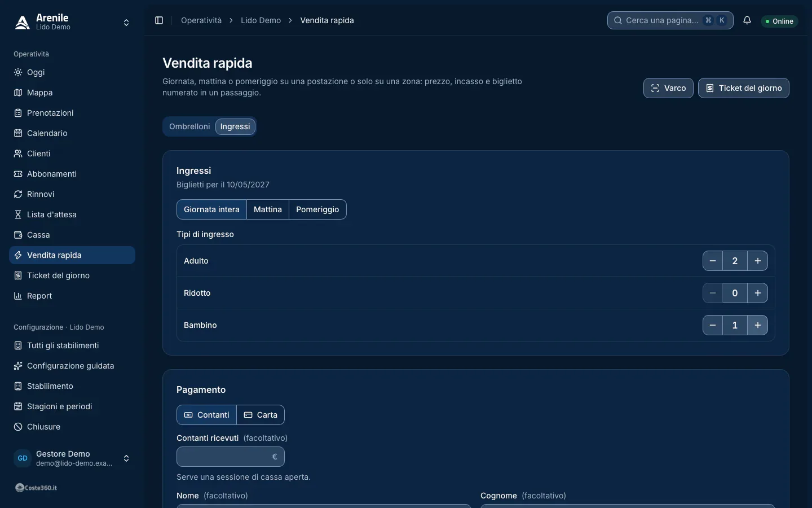Open the notifications bell

point(747,20)
